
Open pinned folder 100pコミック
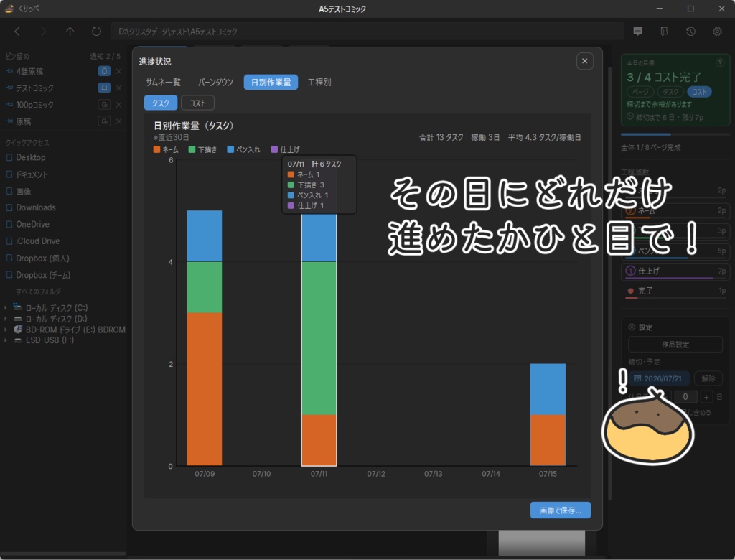tap(34, 105)
